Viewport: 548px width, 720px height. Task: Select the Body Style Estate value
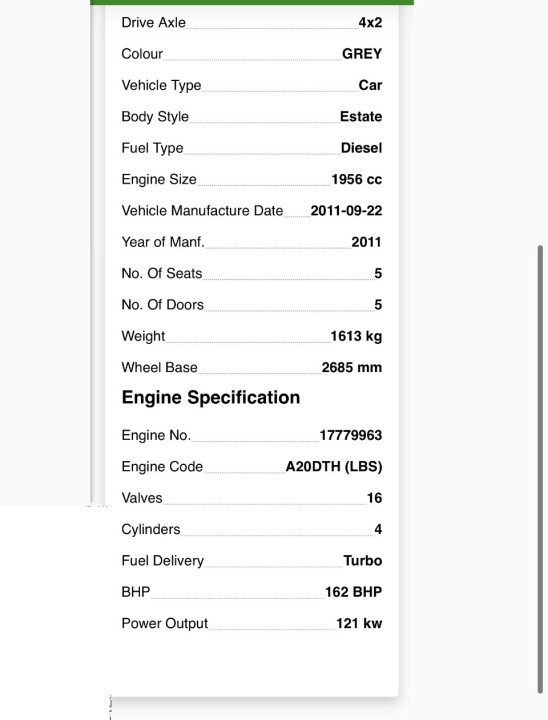361,117
